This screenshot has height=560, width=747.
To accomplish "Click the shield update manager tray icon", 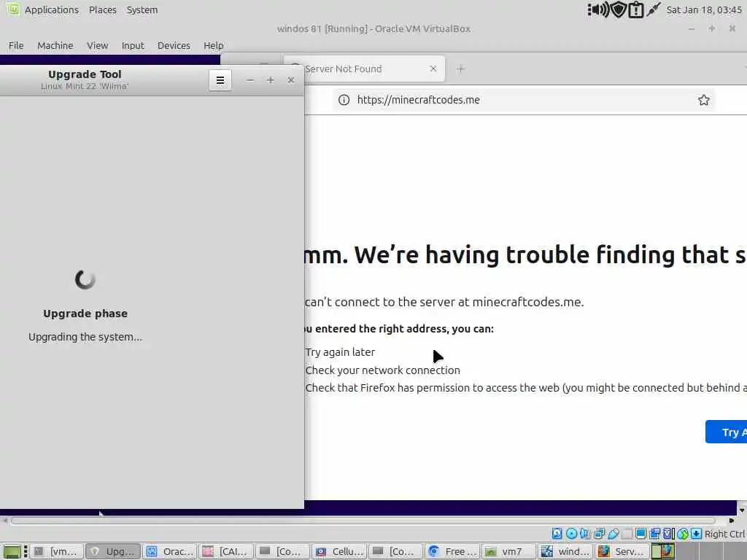I will click(619, 9).
